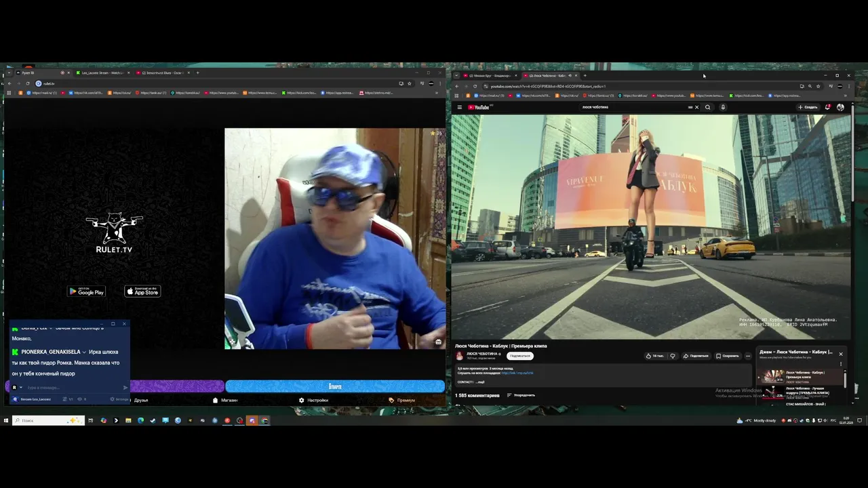
Task: Run the YouTube search magnifier
Action: [708, 107]
